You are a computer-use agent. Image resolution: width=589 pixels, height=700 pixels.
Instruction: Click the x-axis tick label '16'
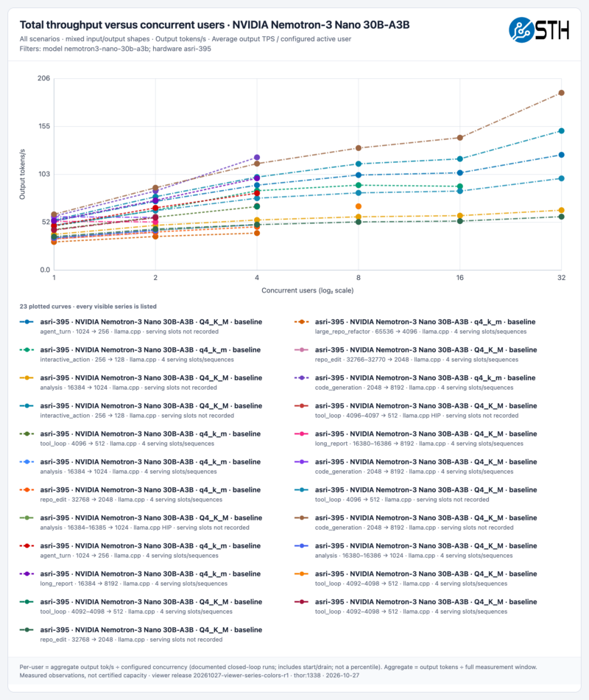(460, 278)
